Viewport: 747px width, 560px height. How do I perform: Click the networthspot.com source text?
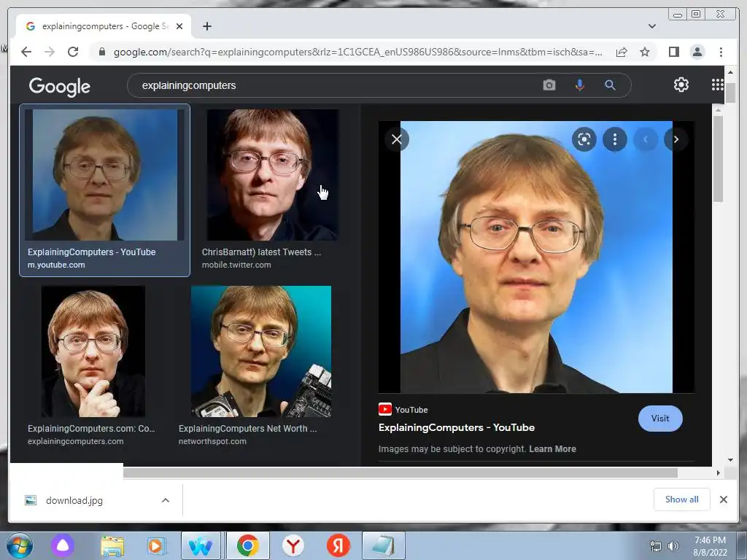[x=212, y=441]
